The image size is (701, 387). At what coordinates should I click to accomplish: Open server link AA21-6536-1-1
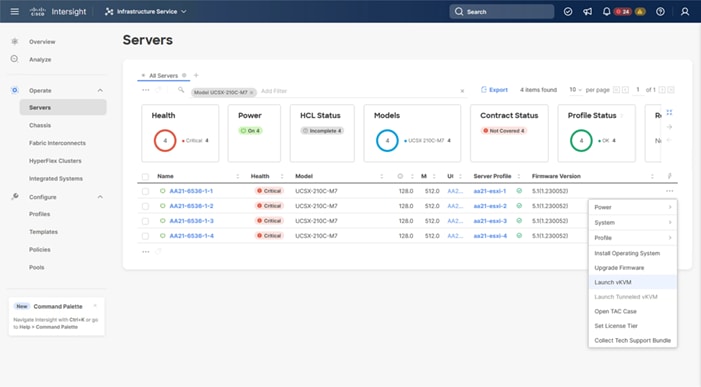point(191,191)
